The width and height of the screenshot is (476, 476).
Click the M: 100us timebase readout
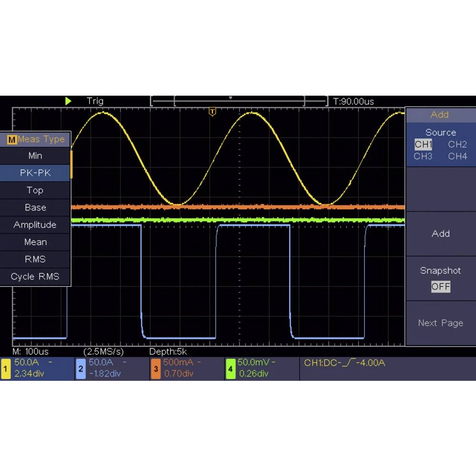click(30, 352)
